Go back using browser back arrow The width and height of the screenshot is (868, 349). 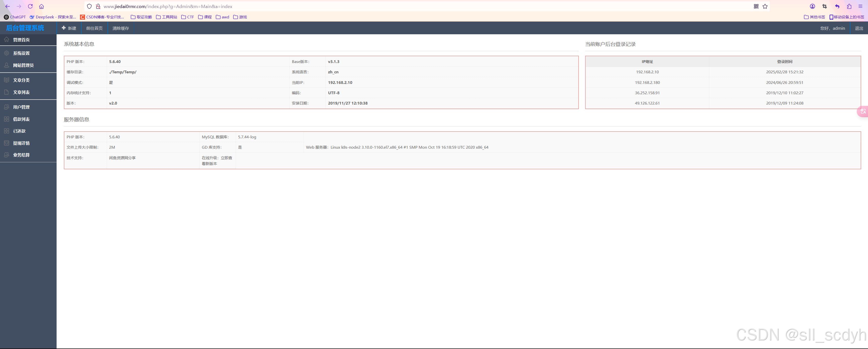[7, 6]
